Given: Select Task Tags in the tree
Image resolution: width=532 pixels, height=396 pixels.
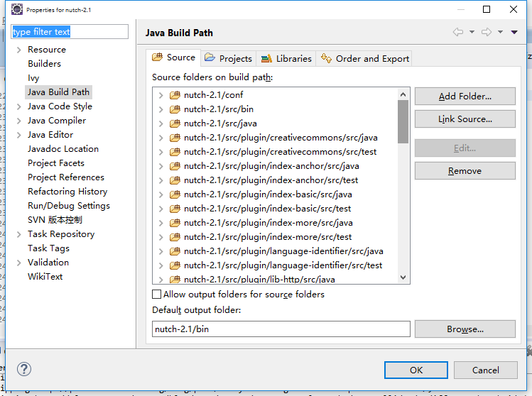Looking at the screenshot, I should [48, 248].
